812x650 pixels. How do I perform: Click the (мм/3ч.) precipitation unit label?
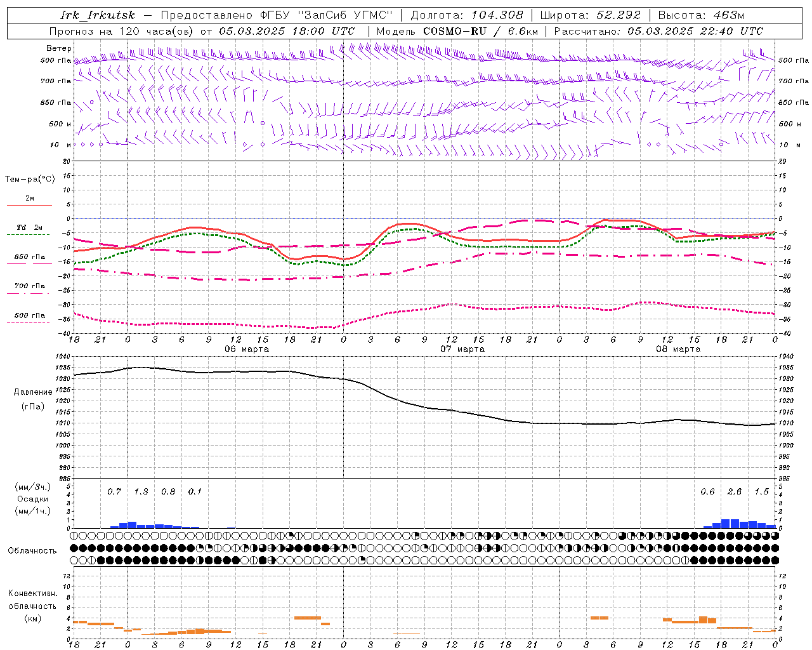[x=32, y=487]
